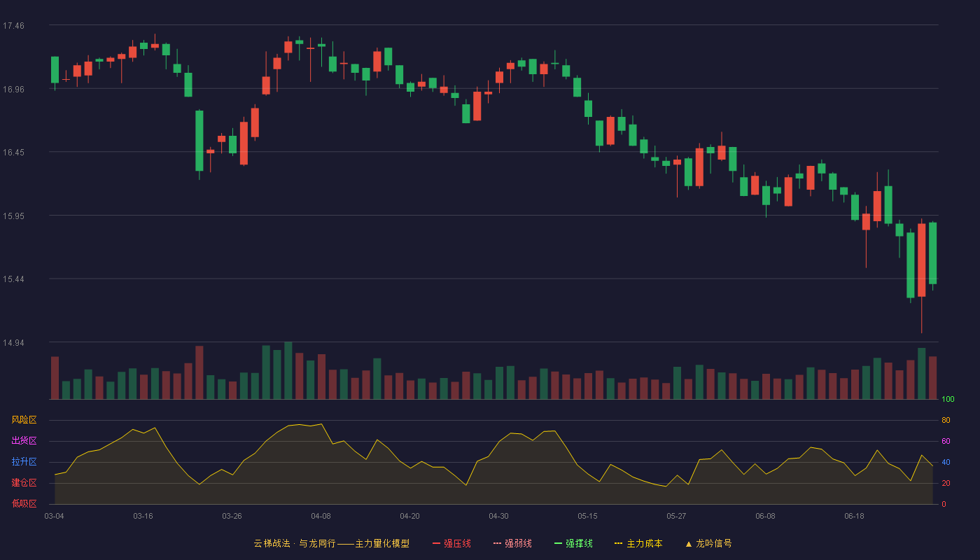
Task: Toggle the 强撑线 legend item
Action: tap(573, 543)
